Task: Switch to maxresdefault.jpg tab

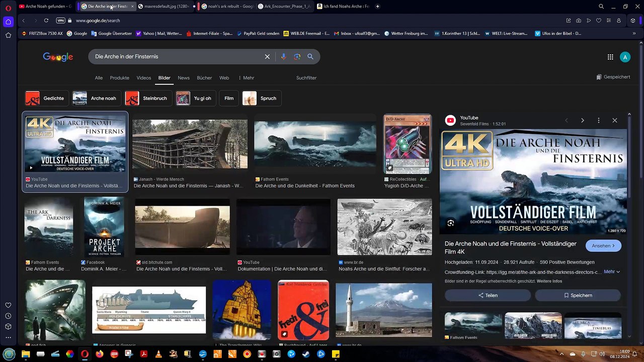Action: tap(165, 7)
